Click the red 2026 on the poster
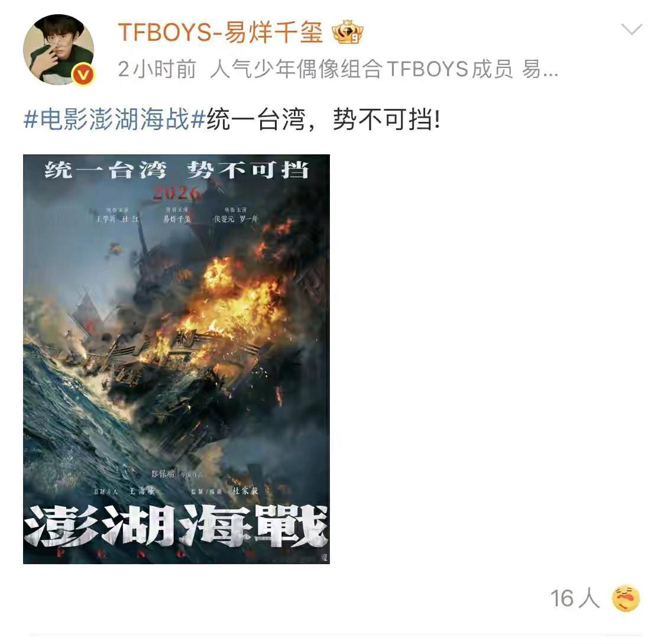 coord(176,193)
